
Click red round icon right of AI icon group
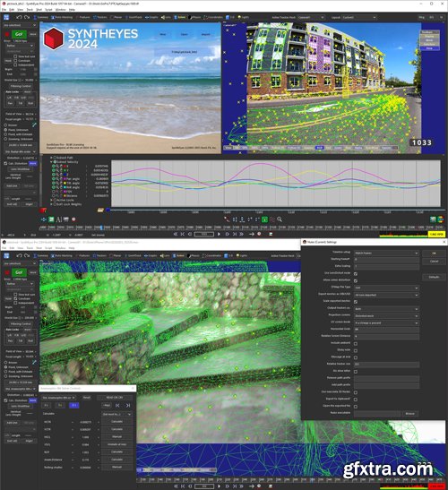point(73,219)
